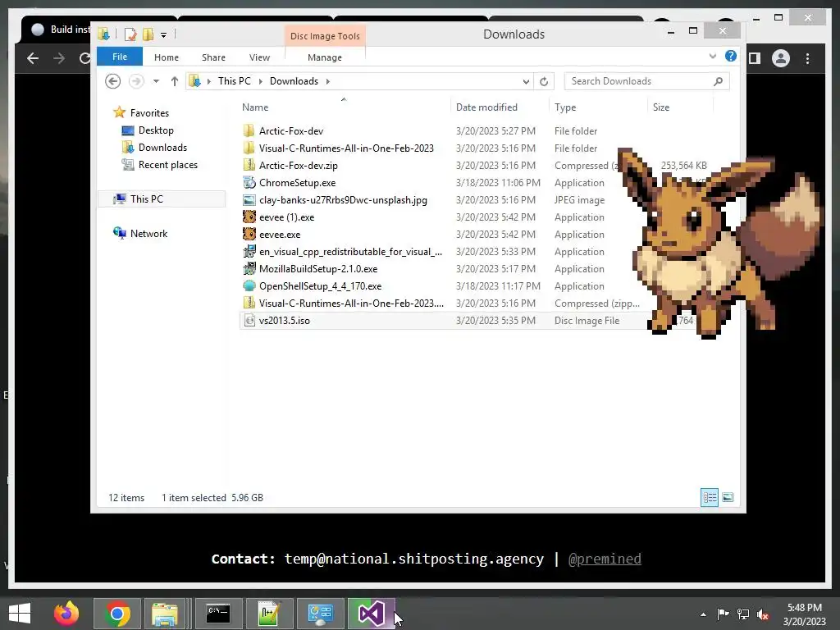
Task: Click muted volume tray icon
Action: (763, 614)
